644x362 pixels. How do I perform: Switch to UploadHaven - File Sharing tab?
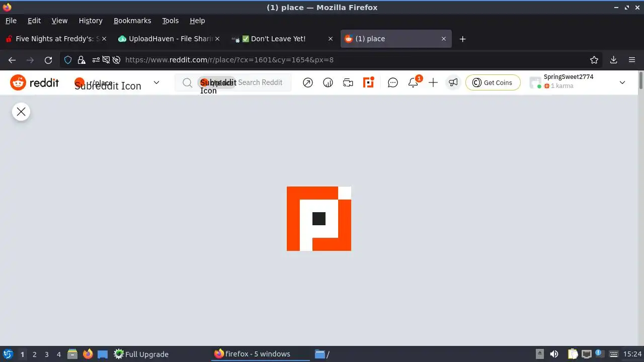[x=169, y=39]
